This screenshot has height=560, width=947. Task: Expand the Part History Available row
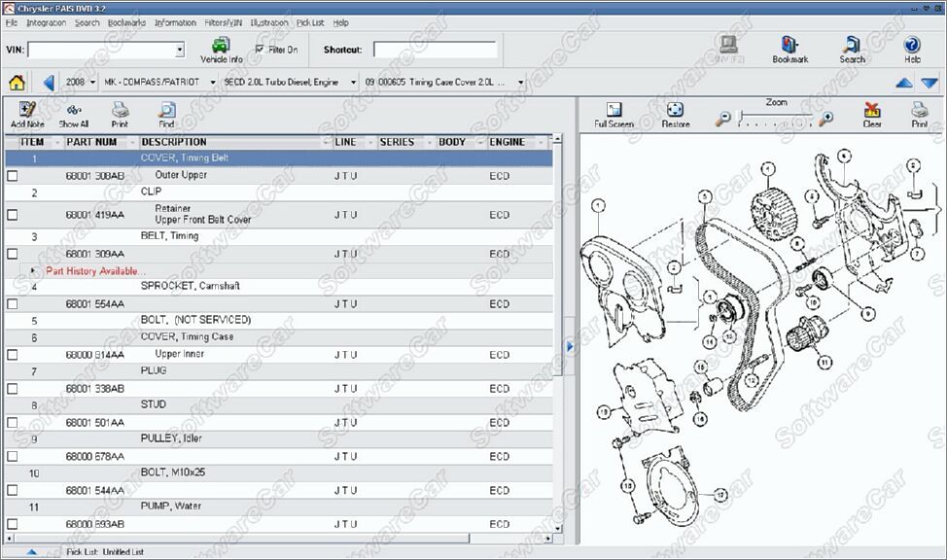tap(34, 271)
